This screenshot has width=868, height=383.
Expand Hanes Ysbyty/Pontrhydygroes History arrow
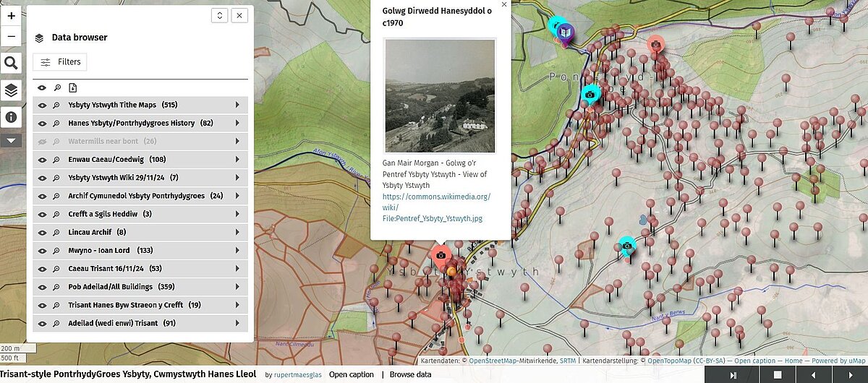[x=237, y=123]
